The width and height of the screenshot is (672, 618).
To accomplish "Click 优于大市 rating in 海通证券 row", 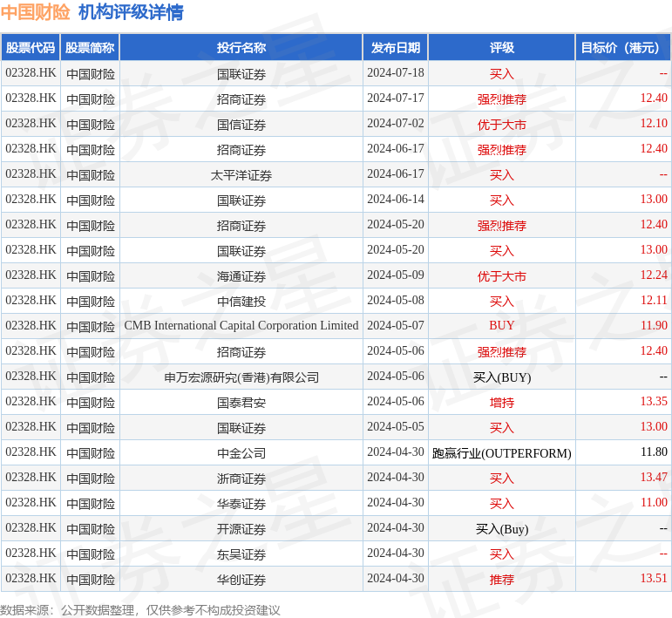I will [502, 276].
